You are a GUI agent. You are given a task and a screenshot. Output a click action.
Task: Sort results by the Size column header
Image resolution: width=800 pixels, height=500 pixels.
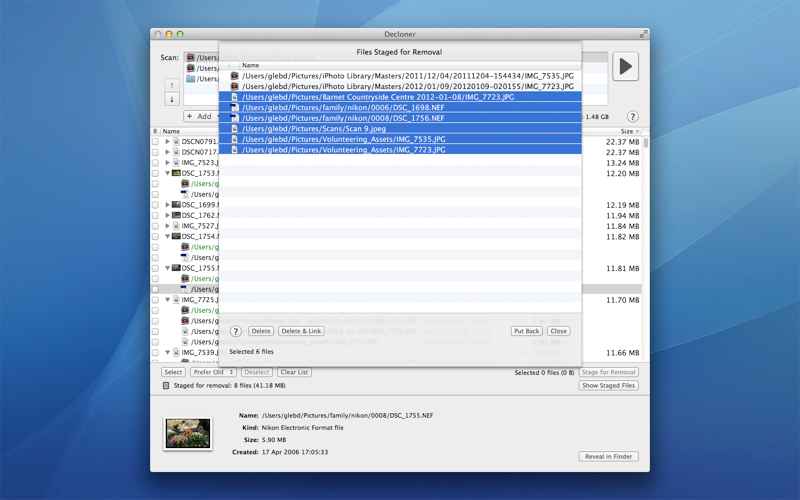click(x=630, y=131)
